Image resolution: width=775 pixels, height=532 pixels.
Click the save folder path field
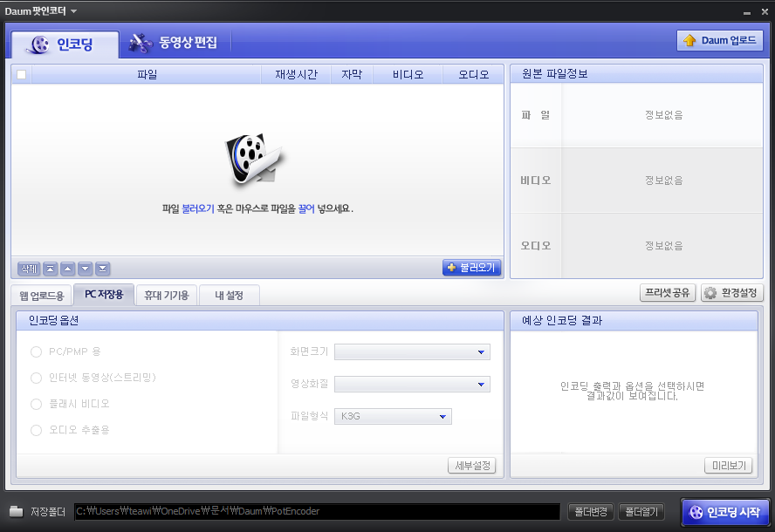pyautogui.click(x=317, y=511)
